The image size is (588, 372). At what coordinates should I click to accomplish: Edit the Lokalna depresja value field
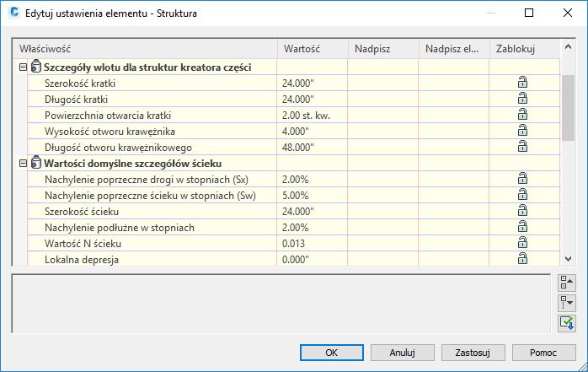(312, 260)
